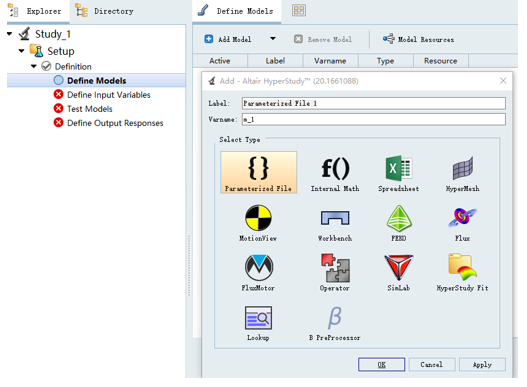
Task: Choose the MotionView model type
Action: pos(258,223)
